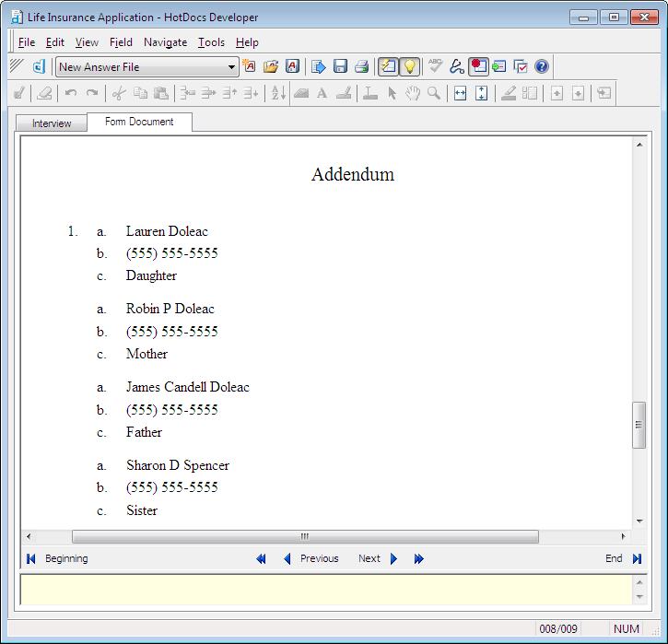Image resolution: width=668 pixels, height=644 pixels.
Task: Select the arrow pointer Select tool
Action: coord(392,93)
